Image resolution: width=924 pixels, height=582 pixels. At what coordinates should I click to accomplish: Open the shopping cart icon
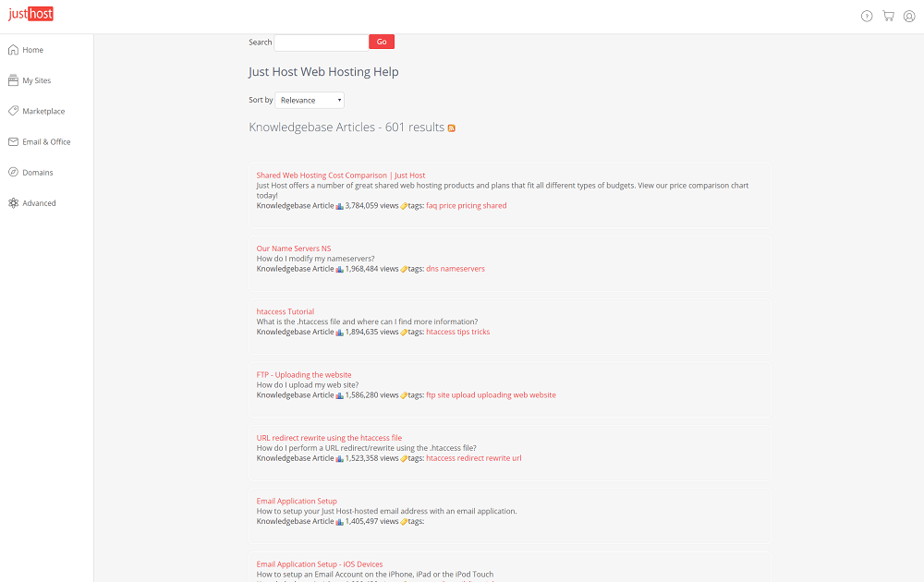888,16
